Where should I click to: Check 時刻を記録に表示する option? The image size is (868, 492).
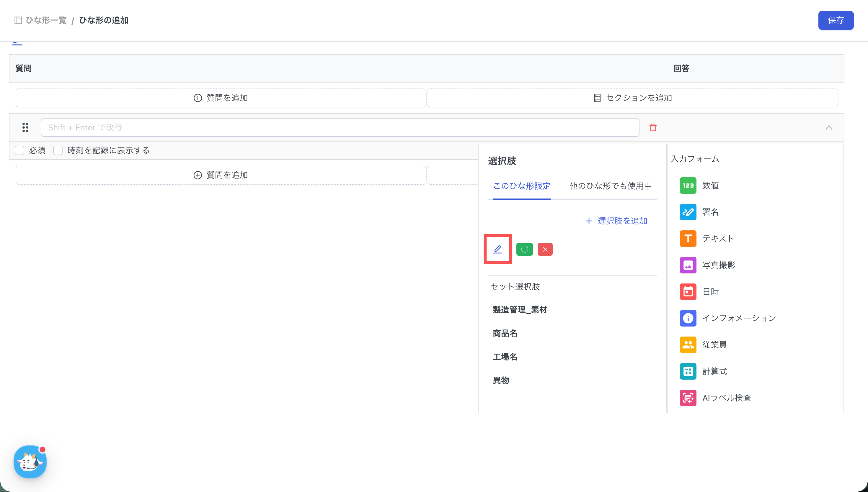(58, 150)
